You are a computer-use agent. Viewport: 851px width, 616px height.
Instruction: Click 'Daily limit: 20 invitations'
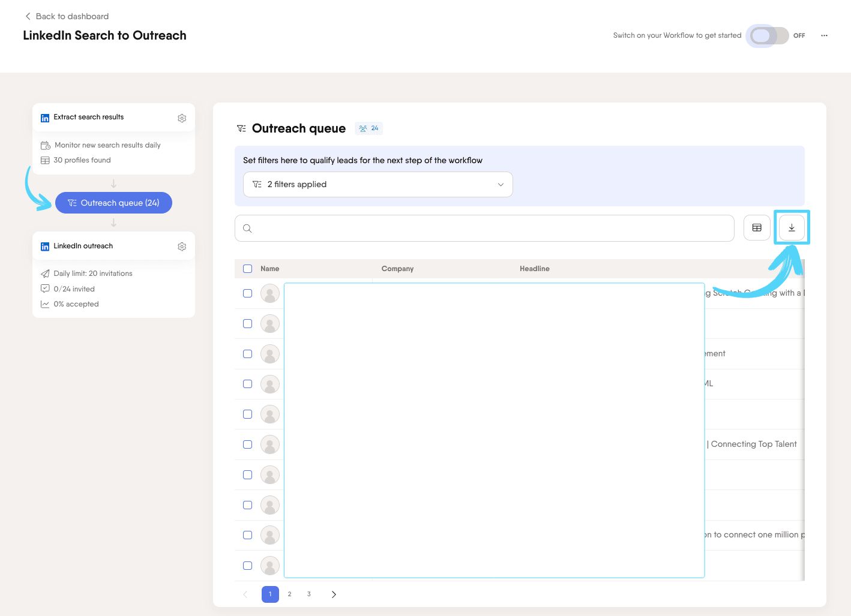tap(93, 274)
